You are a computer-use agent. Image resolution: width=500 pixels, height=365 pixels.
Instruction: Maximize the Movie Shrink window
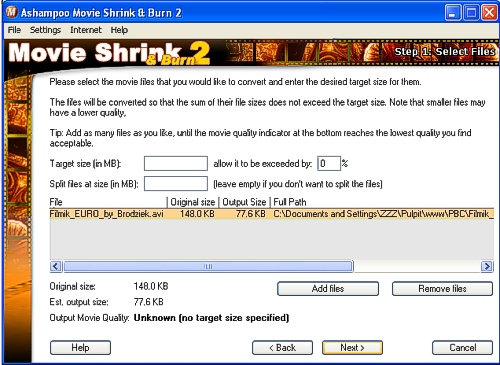tap(471, 13)
